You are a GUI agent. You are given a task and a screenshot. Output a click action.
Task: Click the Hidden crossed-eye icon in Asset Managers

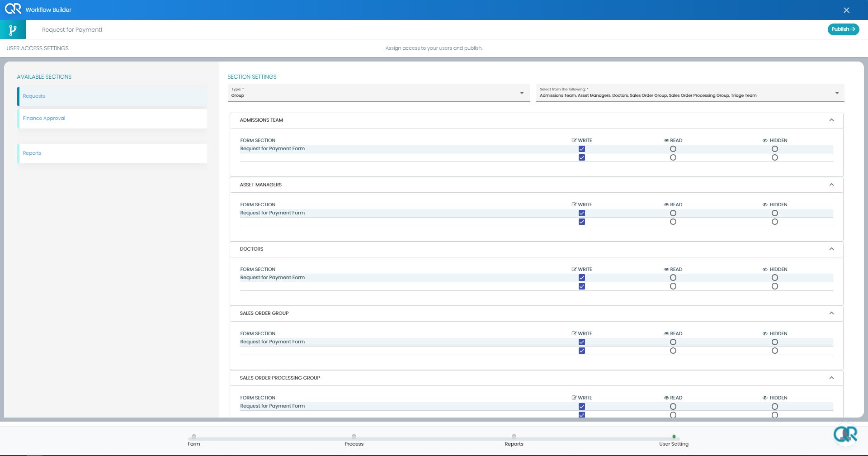pyautogui.click(x=765, y=205)
